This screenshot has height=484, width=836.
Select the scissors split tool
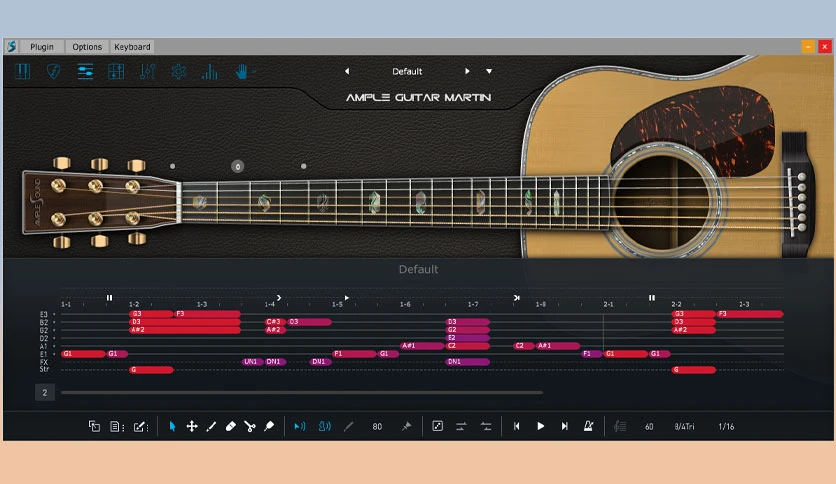(x=250, y=426)
